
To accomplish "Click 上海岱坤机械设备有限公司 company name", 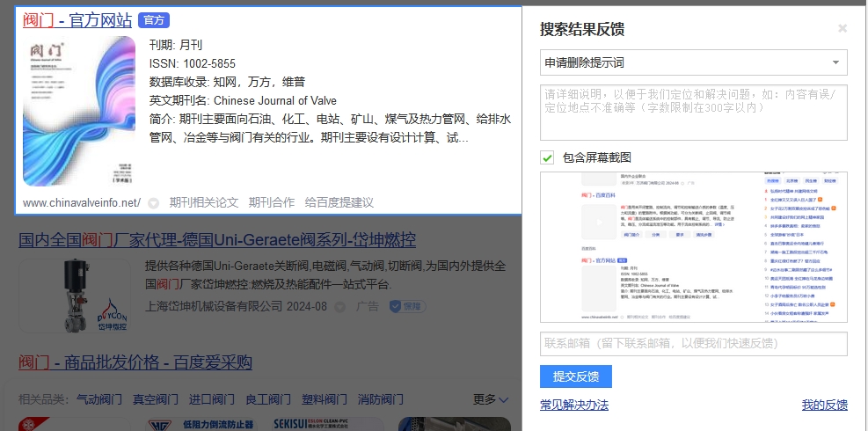I will click(214, 306).
